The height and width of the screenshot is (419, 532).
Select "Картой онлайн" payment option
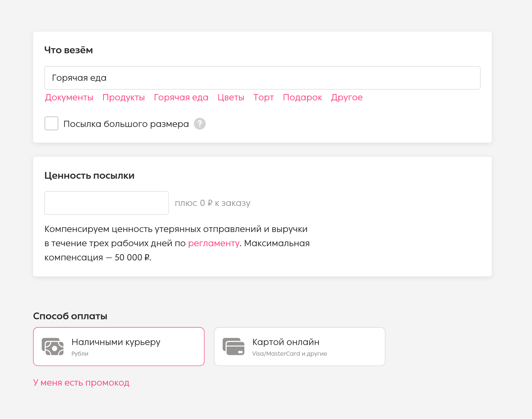pyautogui.click(x=300, y=347)
